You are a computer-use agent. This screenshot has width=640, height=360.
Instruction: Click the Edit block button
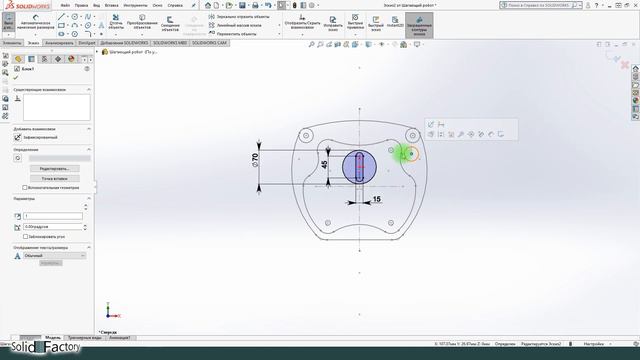tap(55, 169)
